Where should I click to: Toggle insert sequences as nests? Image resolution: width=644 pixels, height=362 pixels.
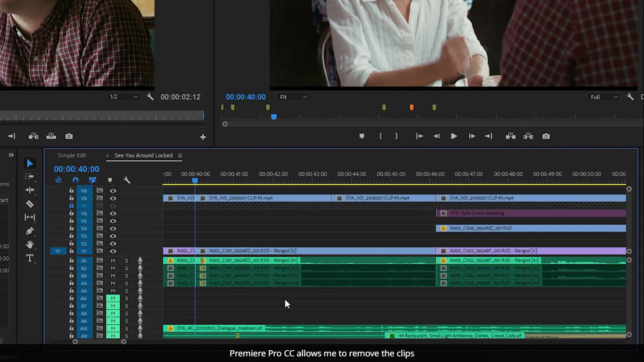point(58,180)
